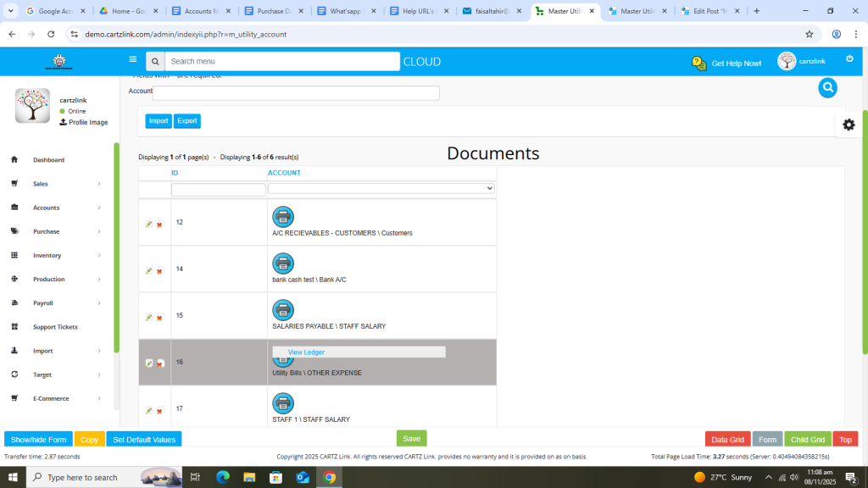868x488 pixels.
Task: Click the ID filter input field
Action: tap(219, 190)
